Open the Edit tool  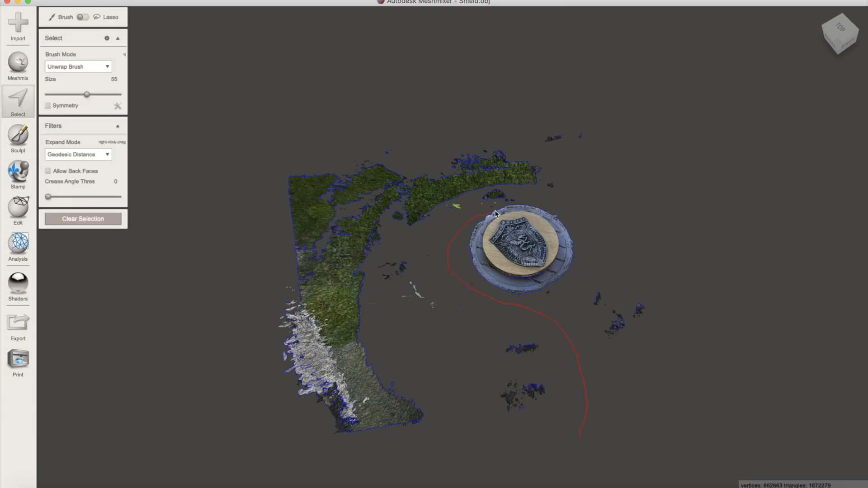18,207
